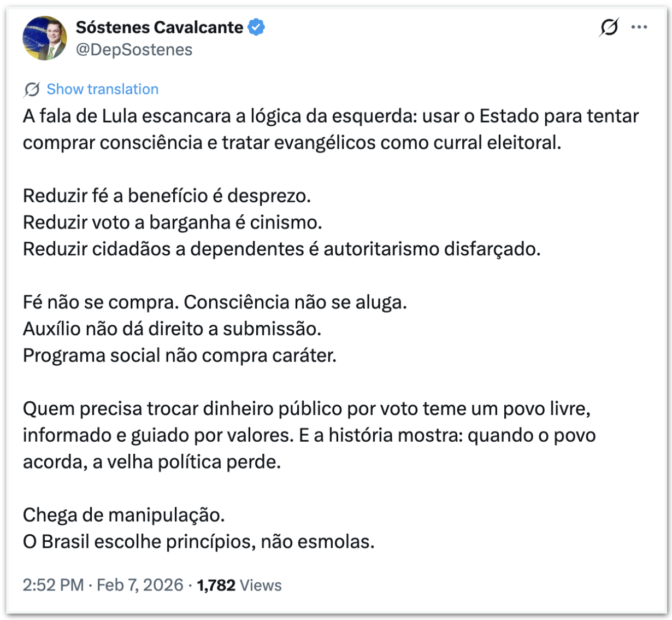Click the display name Sóstenes Cavalcante

pos(160,27)
